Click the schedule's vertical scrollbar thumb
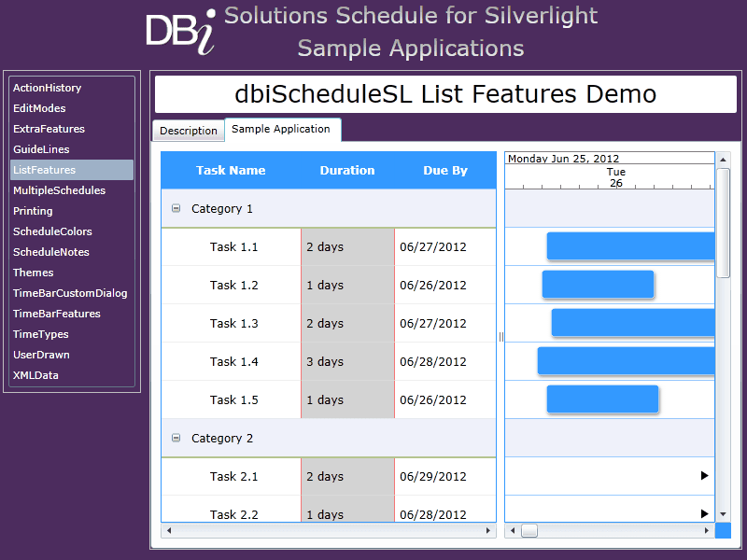This screenshot has height=560, width=747. (723, 222)
